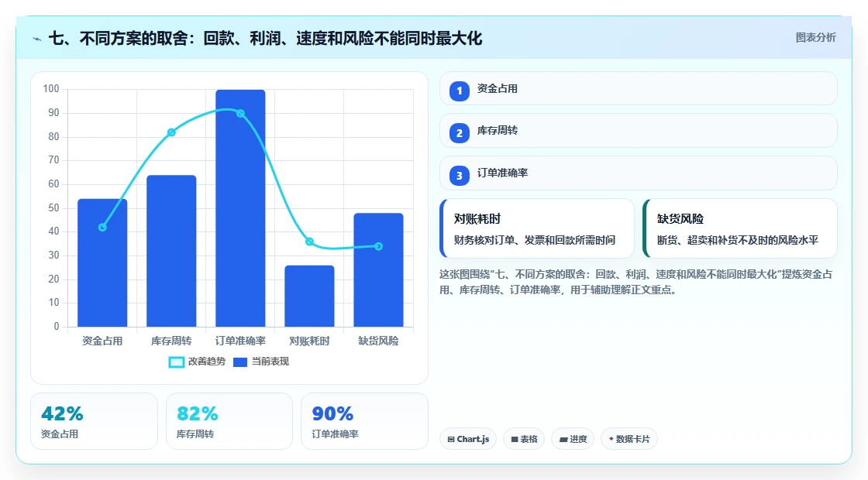Click the 图表分析 label in header
The height and width of the screenshot is (480, 868).
click(x=815, y=38)
